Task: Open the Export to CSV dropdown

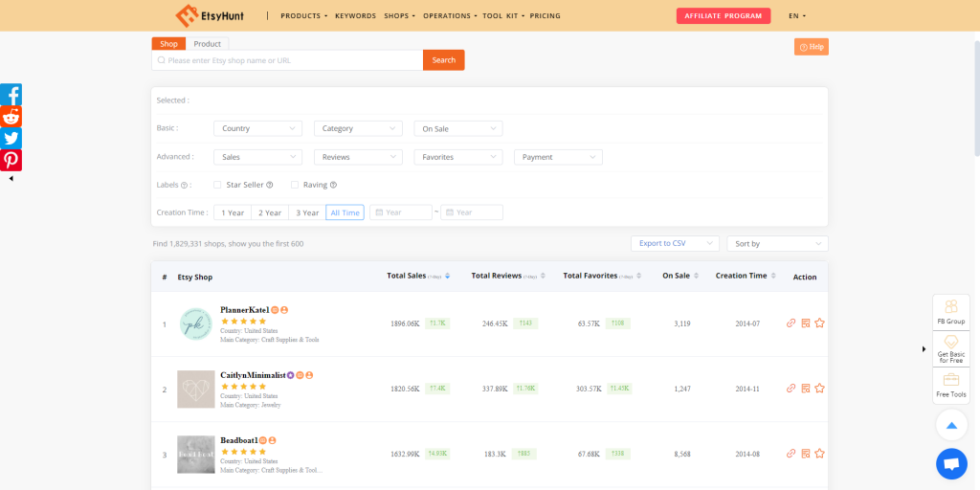Action: pos(674,244)
